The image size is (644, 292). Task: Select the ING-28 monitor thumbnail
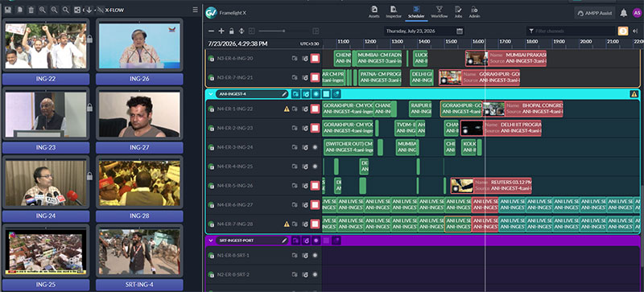tap(139, 183)
